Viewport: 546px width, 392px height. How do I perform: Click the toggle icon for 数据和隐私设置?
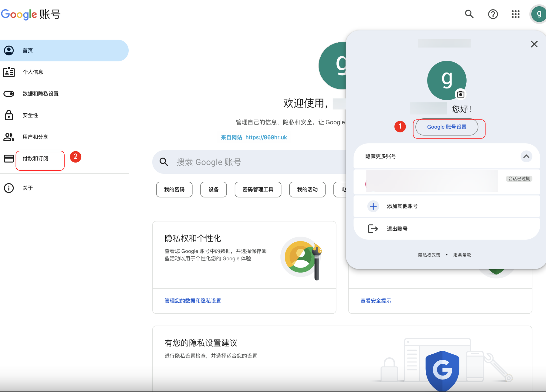[x=9, y=94]
